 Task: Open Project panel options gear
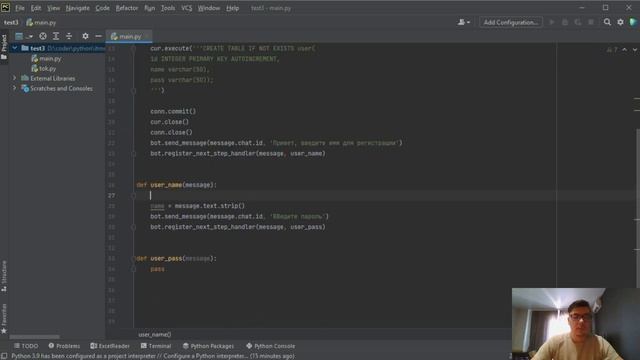(x=85, y=36)
